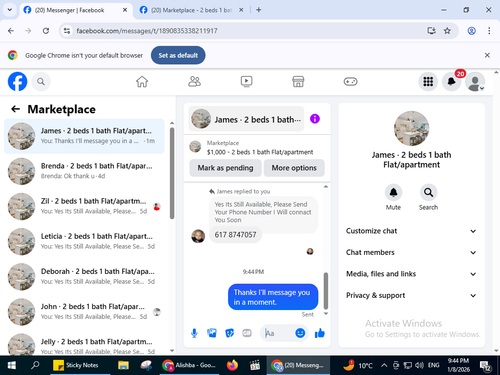Open Chrome profile icon
This screenshot has width=500, height=375.
[x=471, y=31]
